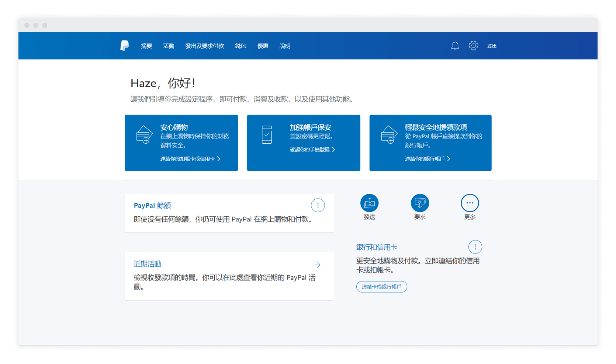Click the 登出 logout link
This screenshot has width=616, height=364.
click(492, 46)
